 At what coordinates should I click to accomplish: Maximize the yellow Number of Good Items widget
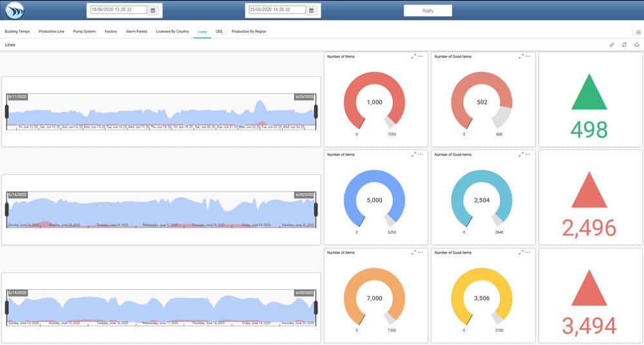(x=521, y=253)
